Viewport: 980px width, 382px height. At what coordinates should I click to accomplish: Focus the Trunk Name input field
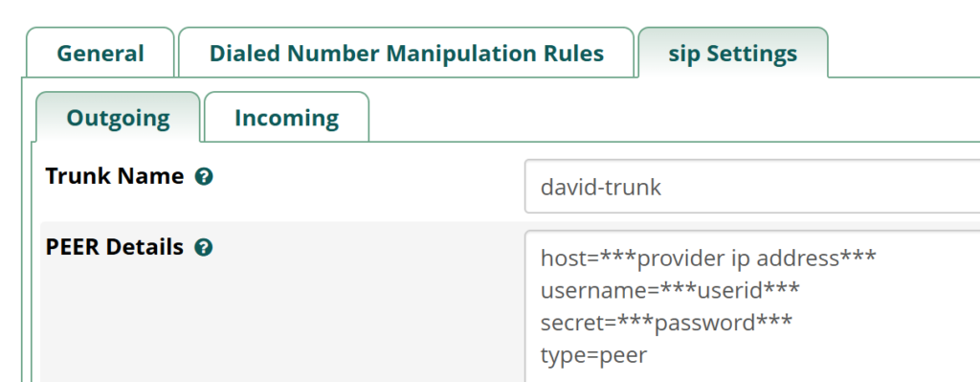click(x=752, y=187)
